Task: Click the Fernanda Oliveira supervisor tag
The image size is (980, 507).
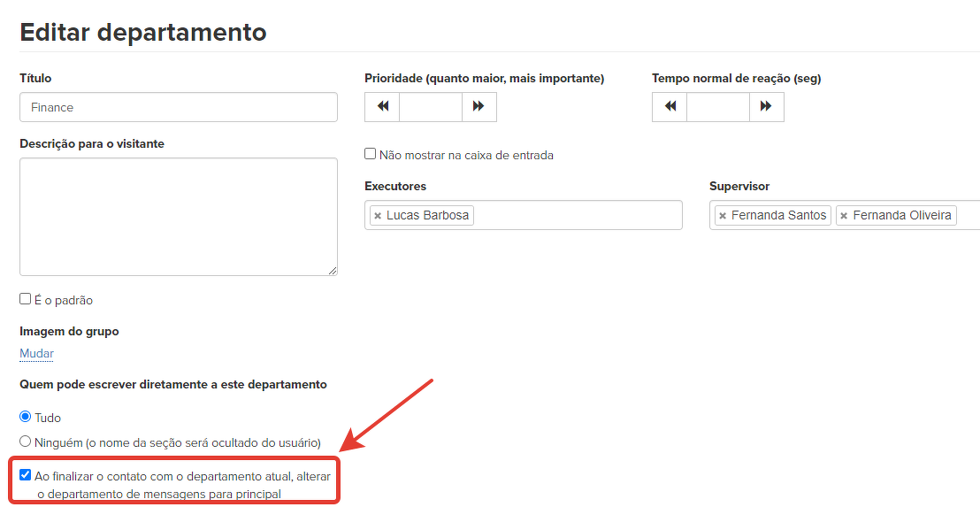Action: (901, 216)
